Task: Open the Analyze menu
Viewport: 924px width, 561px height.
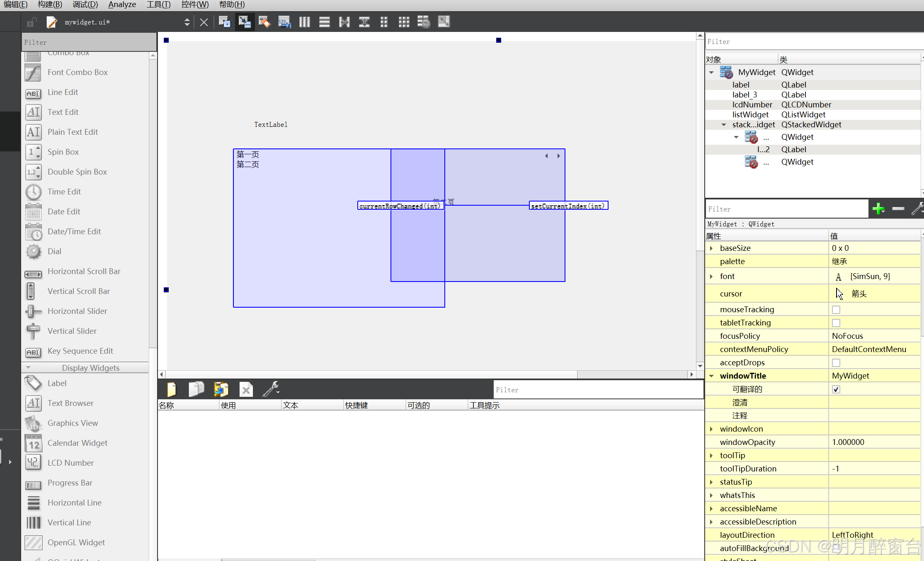Action: (x=122, y=5)
